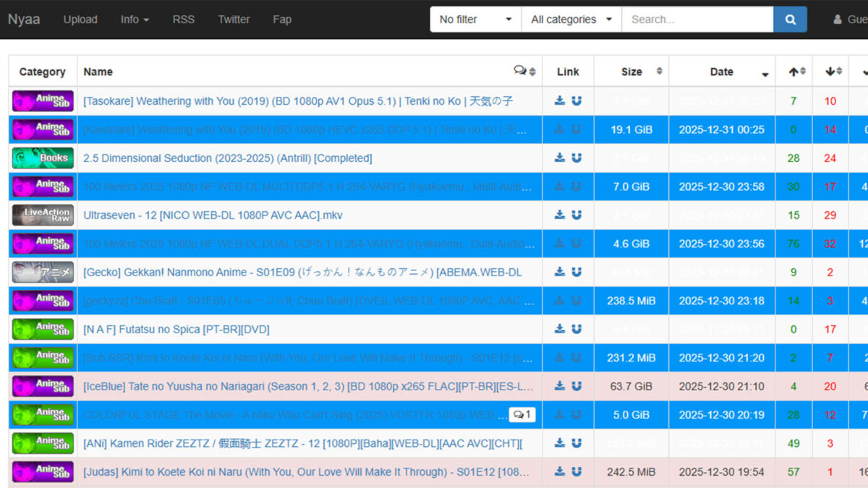Sort by leechers down-arrow column

(x=830, y=72)
